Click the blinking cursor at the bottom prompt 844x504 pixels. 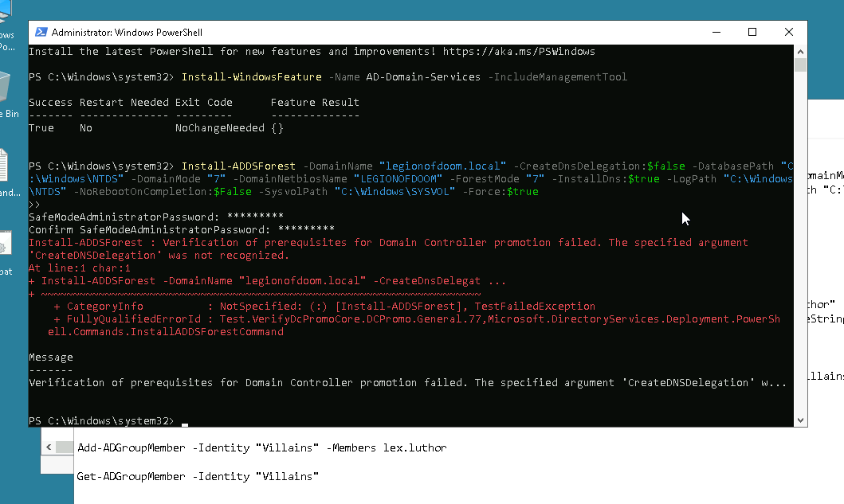coord(184,421)
